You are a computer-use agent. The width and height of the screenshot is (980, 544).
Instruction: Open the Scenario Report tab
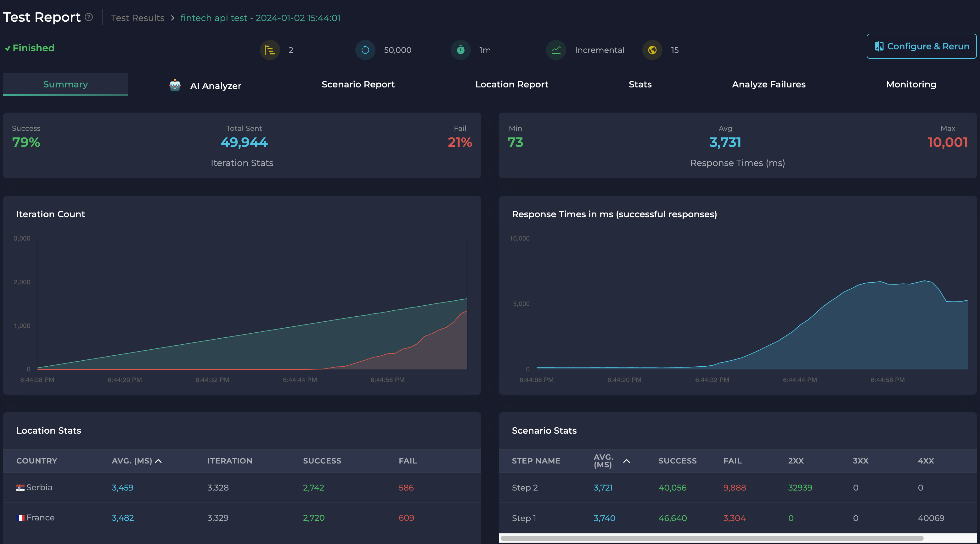(x=358, y=84)
